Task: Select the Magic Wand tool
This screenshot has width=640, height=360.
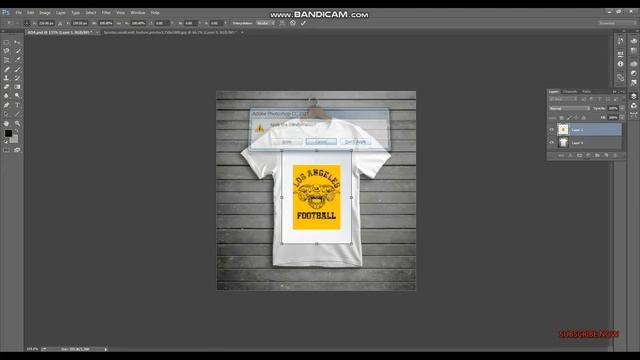Action: (17, 51)
